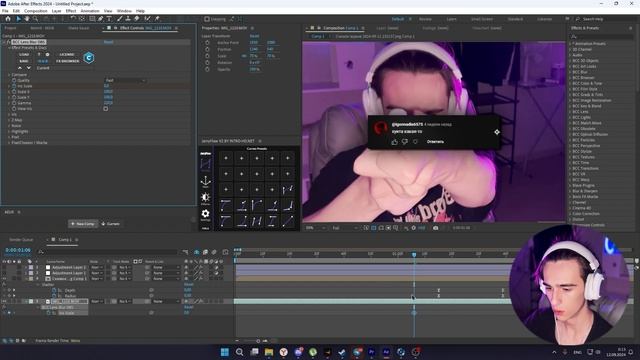Viewport: 640px width, 360px height.
Task: Select the Clone Stamp tool
Action: [x=128, y=19]
